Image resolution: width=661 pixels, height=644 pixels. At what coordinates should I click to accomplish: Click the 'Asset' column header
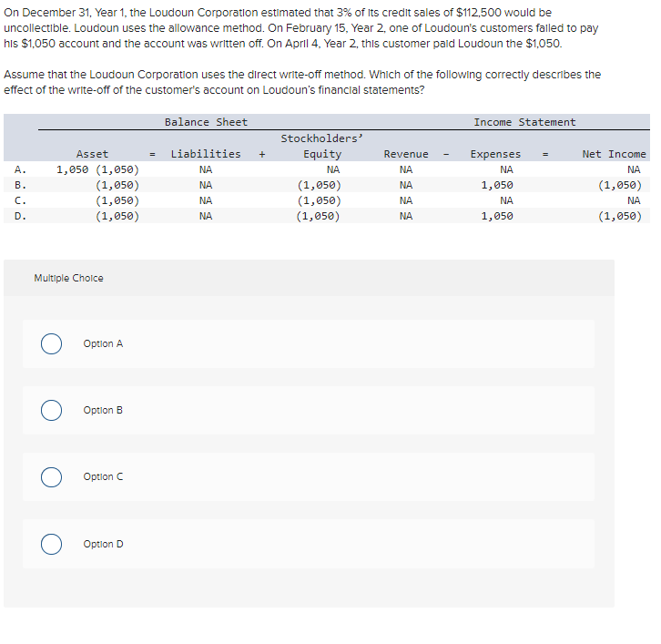(x=92, y=154)
